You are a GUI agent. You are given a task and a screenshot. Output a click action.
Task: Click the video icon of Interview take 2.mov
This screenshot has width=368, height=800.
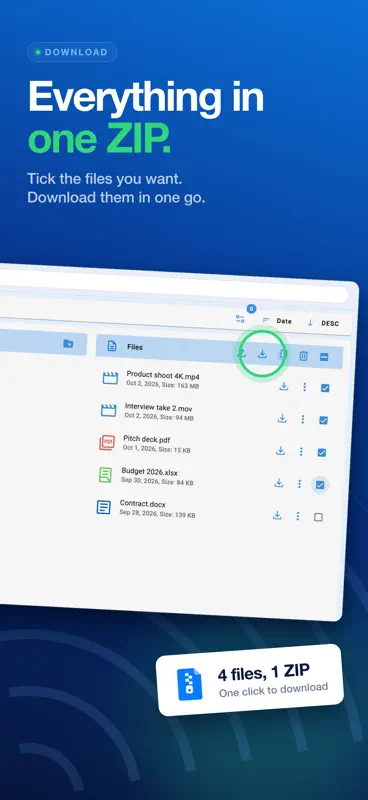click(x=108, y=410)
